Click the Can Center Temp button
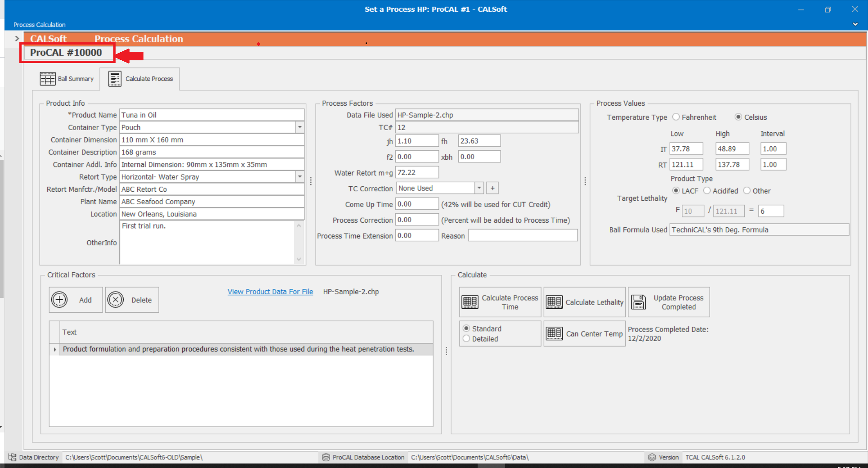This screenshot has height=468, width=868. [585, 333]
